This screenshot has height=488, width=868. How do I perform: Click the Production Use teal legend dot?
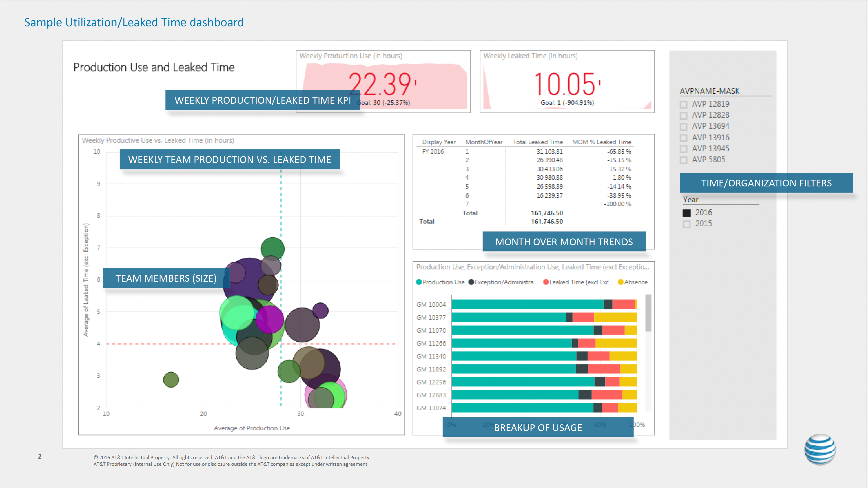pyautogui.click(x=419, y=282)
